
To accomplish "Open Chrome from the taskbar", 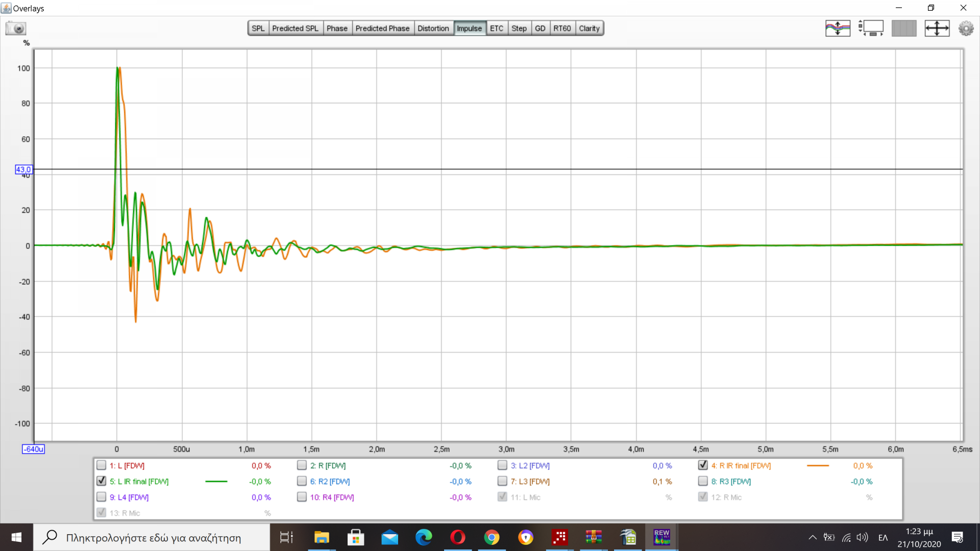I will click(x=492, y=537).
